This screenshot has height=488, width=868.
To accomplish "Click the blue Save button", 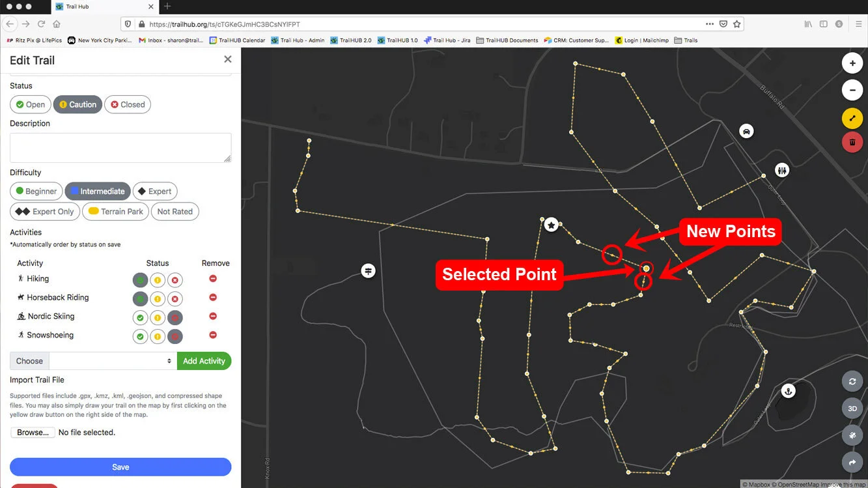I will coord(120,467).
